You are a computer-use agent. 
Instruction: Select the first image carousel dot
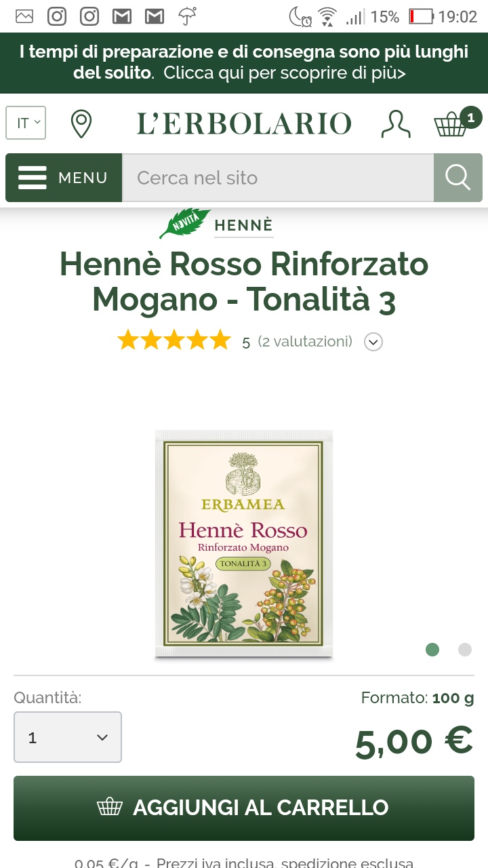(432, 650)
